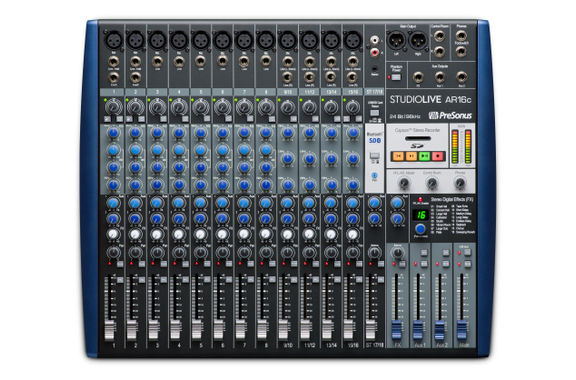Screen dimensions: 576x380
Task: Mute the Main output bus
Action: coord(468,264)
